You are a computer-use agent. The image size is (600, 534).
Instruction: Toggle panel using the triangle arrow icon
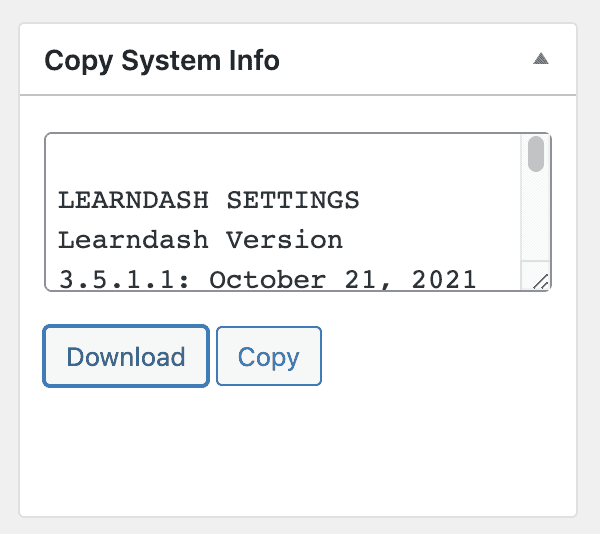pyautogui.click(x=541, y=59)
